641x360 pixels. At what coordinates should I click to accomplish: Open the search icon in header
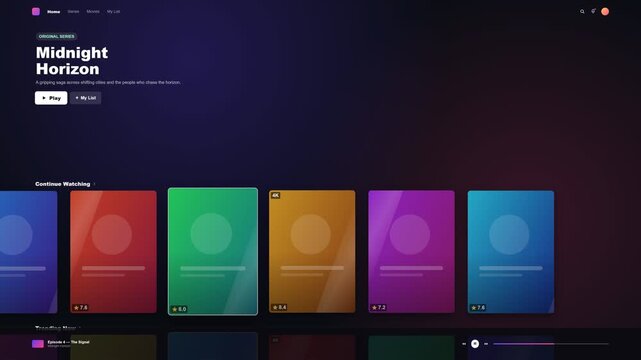[x=582, y=11]
